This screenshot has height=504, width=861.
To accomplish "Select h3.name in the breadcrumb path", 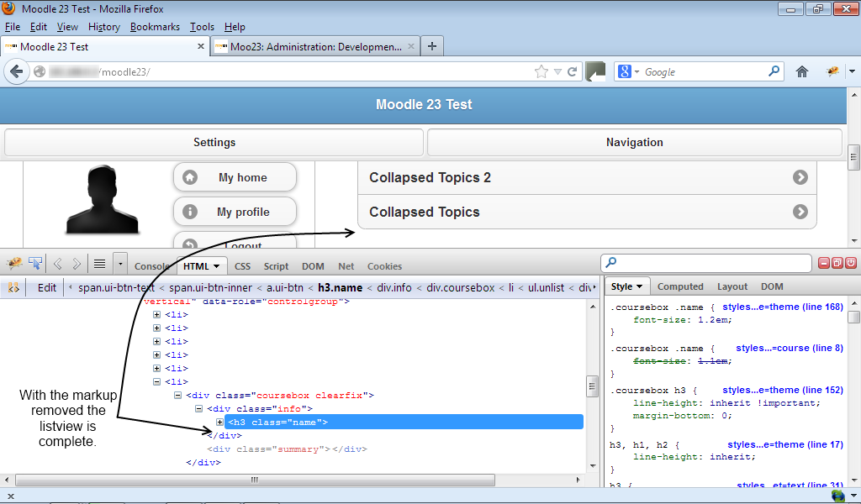I will tap(340, 287).
